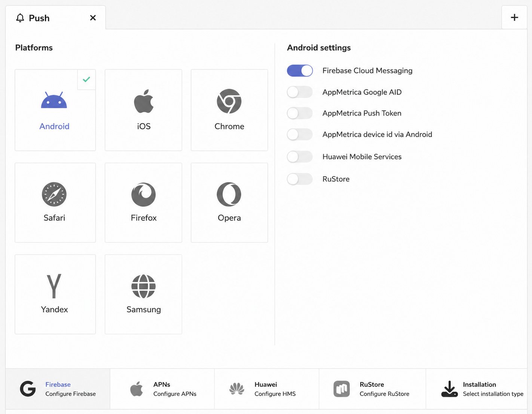Click the RuStore logo icon
This screenshot has width=532, height=414.
coord(342,389)
